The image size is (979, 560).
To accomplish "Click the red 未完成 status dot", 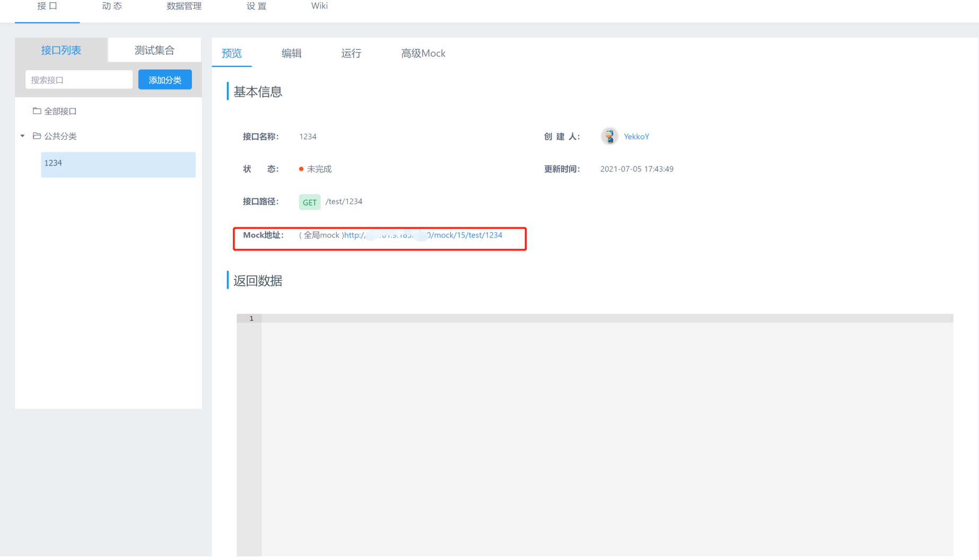I will click(301, 169).
